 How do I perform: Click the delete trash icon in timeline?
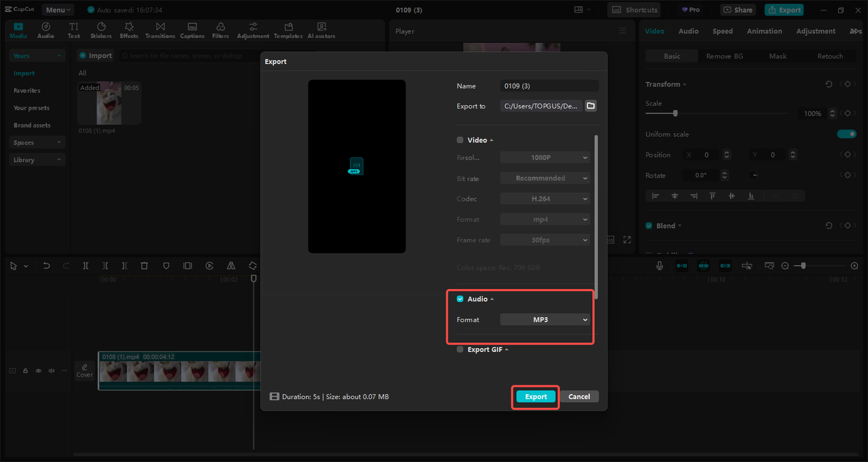tap(144, 266)
